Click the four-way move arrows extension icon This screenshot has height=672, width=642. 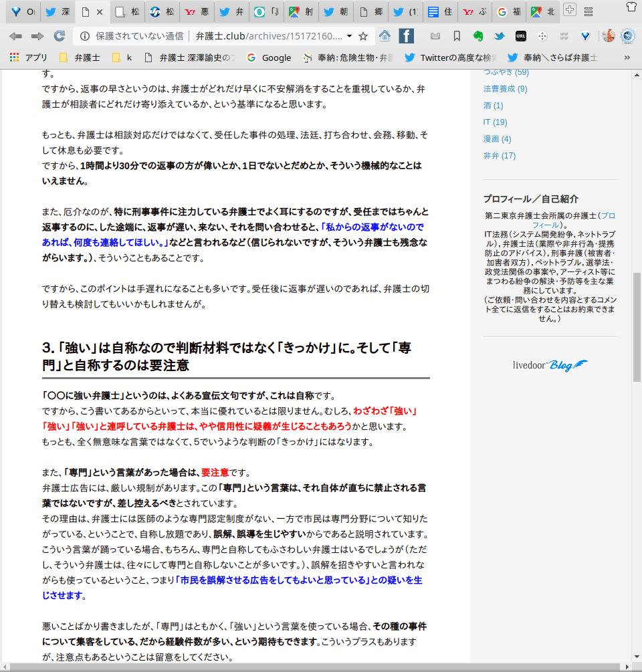[x=542, y=36]
